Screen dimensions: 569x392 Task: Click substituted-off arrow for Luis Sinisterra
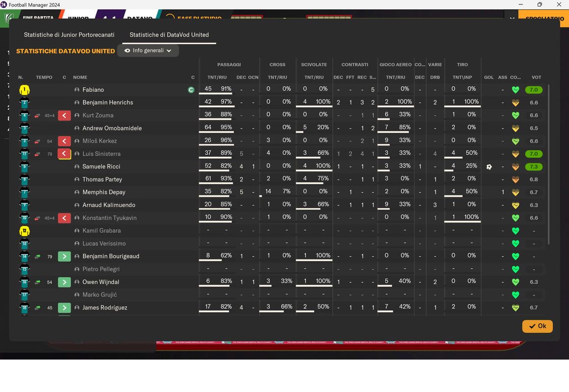pyautogui.click(x=64, y=153)
